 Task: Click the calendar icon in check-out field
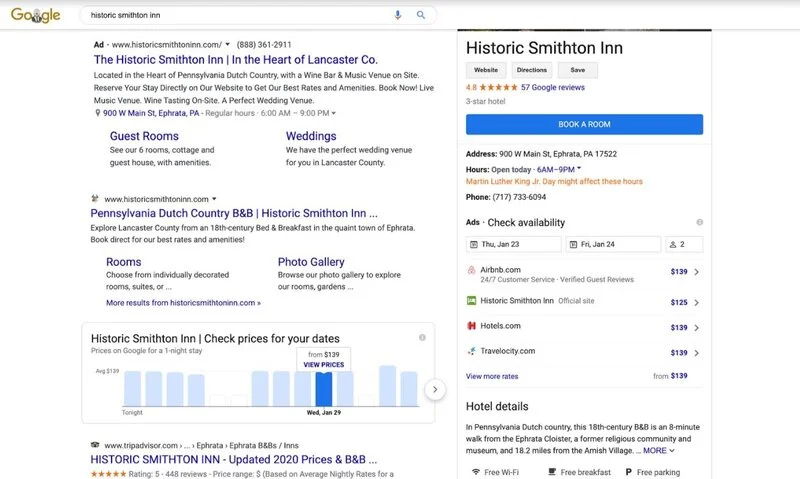point(573,244)
